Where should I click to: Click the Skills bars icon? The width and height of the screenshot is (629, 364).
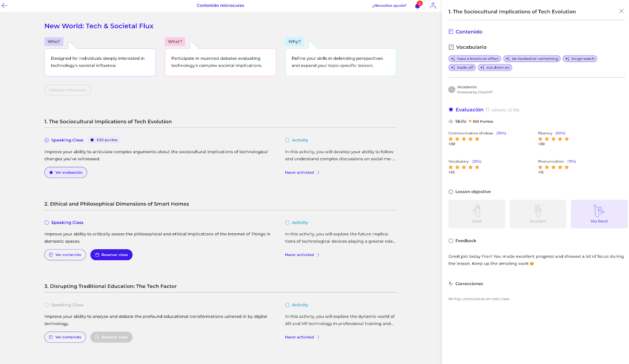click(x=451, y=121)
